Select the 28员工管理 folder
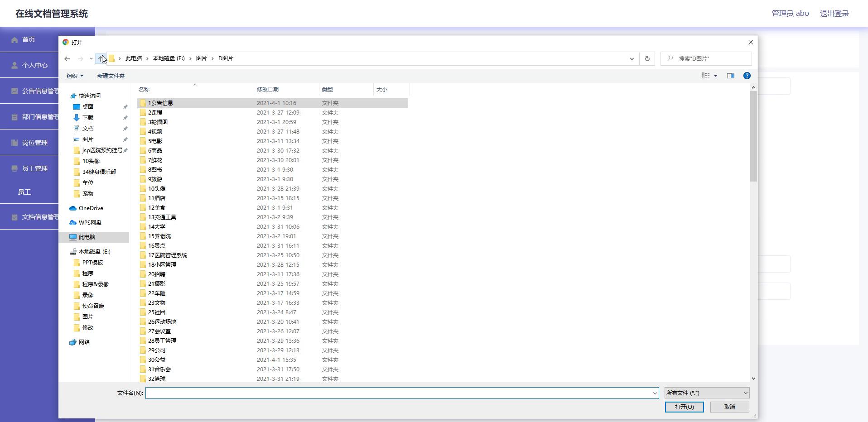 pos(162,341)
